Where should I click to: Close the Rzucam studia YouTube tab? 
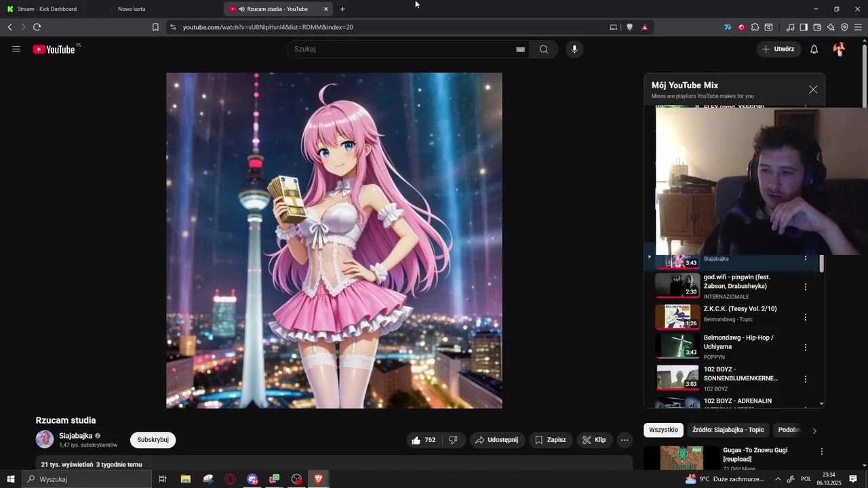325,9
